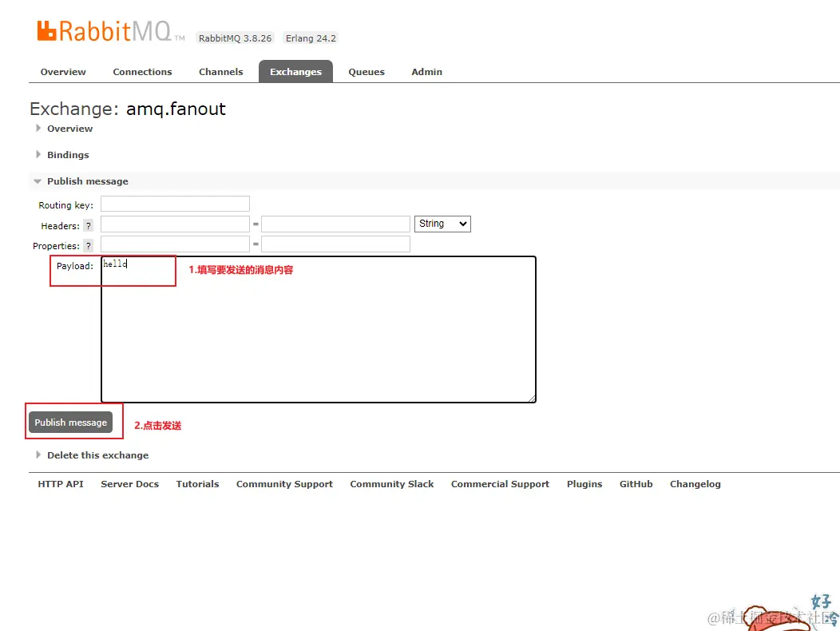Expand the Bindings section

point(68,155)
